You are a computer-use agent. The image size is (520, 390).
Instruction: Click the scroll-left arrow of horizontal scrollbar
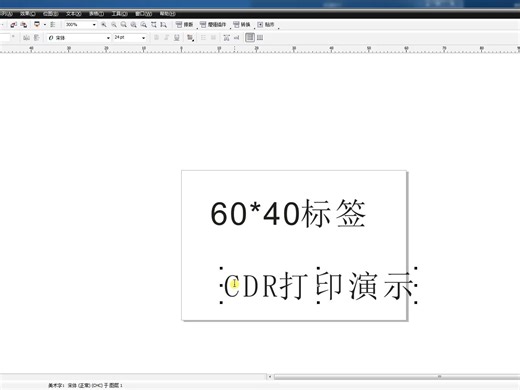(x=270, y=377)
